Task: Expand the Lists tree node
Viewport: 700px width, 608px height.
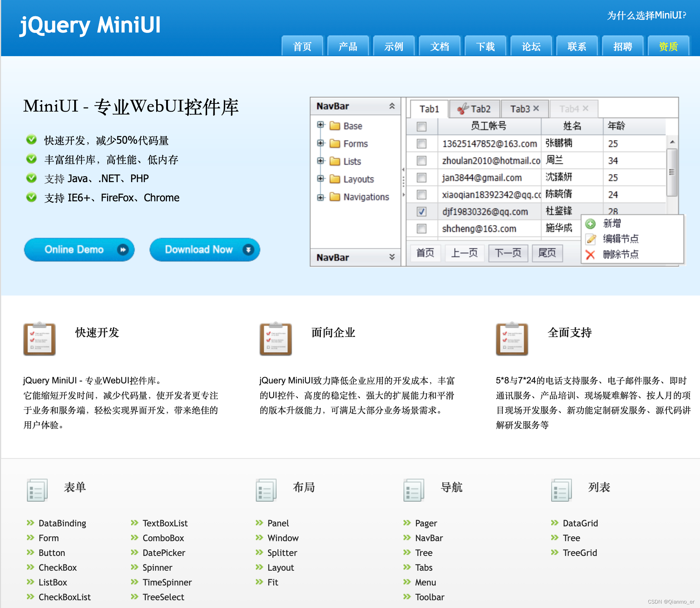Action: 320,161
